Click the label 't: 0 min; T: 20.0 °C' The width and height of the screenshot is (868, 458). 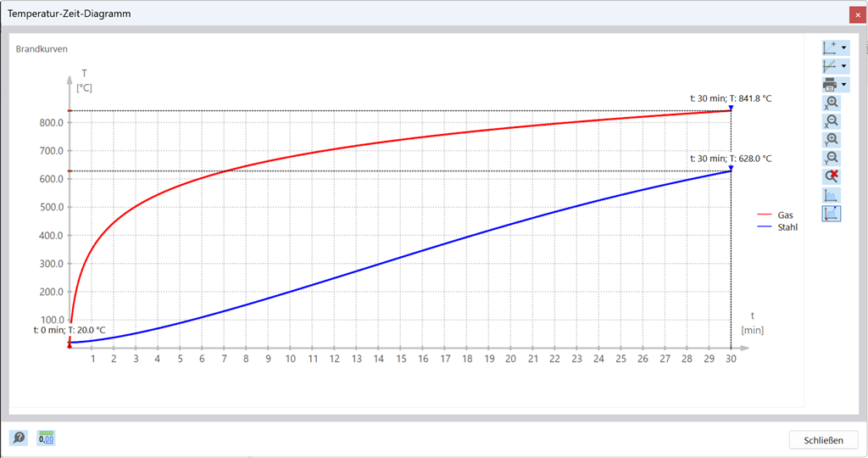click(70, 330)
